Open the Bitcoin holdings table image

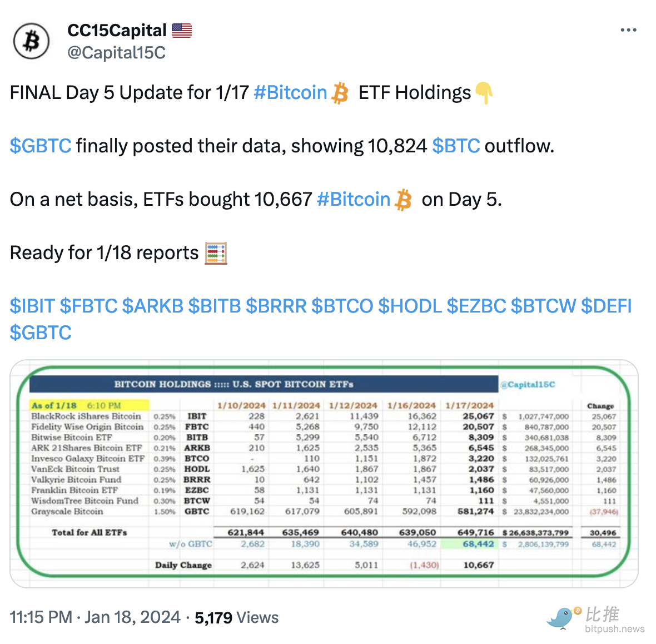click(324, 474)
